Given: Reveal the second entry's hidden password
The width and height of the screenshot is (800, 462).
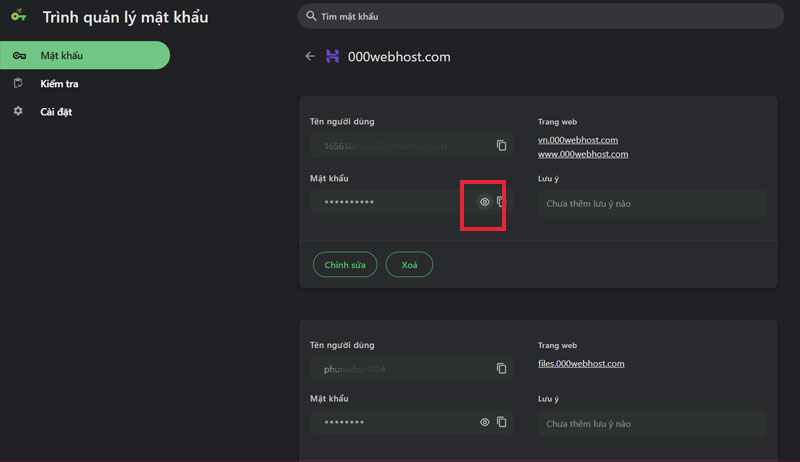Looking at the screenshot, I should (484, 423).
